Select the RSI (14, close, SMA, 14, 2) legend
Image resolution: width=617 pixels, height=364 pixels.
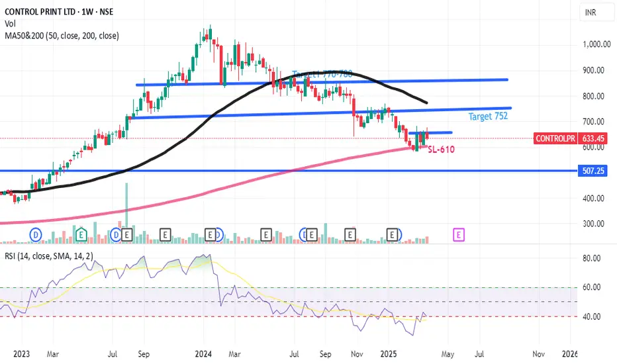49,256
